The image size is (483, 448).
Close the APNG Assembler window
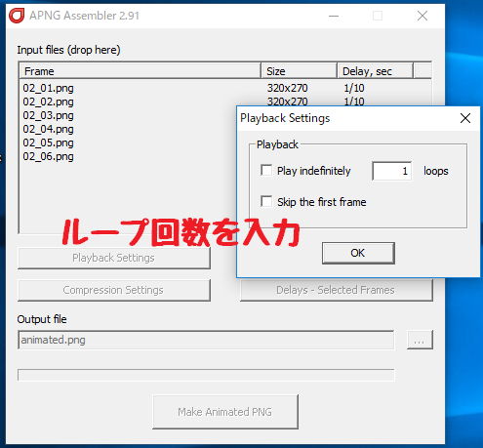423,16
